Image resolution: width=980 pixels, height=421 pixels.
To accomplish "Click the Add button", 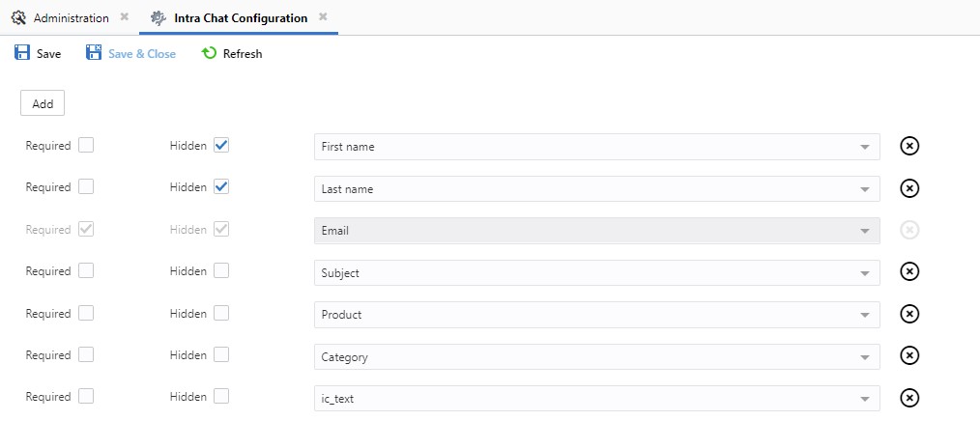I will (x=43, y=103).
